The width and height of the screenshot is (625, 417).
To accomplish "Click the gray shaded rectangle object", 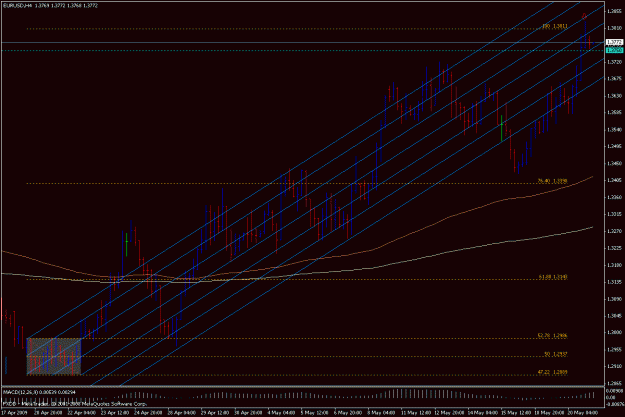I will click(54, 356).
